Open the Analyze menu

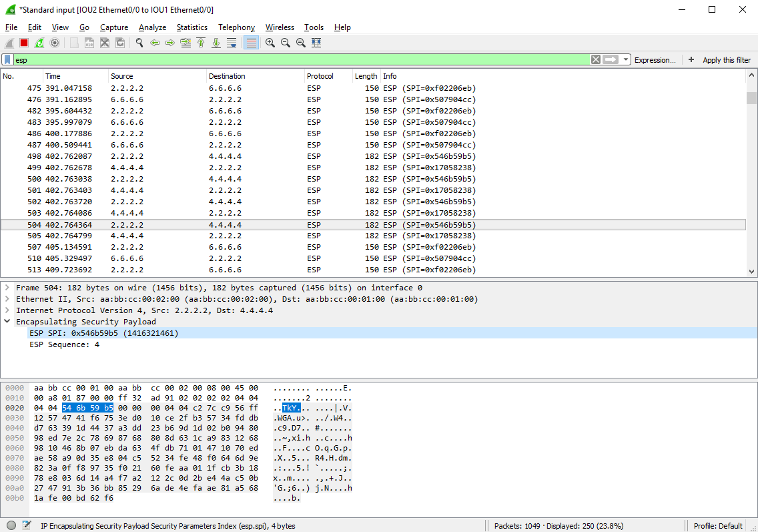point(152,27)
